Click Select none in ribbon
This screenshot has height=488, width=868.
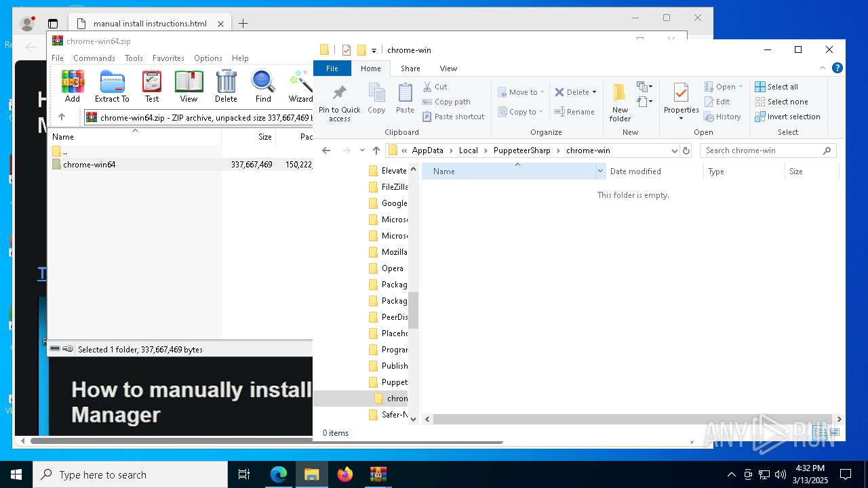coord(781,102)
